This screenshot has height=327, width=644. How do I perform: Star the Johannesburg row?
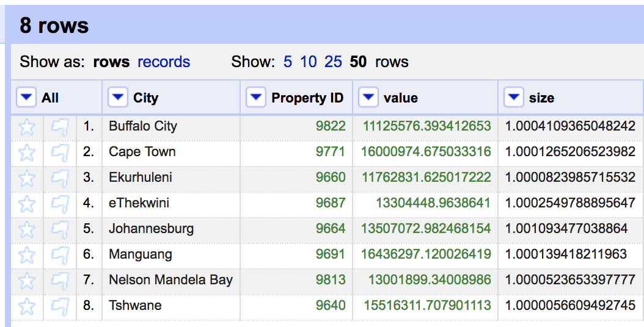point(27,229)
